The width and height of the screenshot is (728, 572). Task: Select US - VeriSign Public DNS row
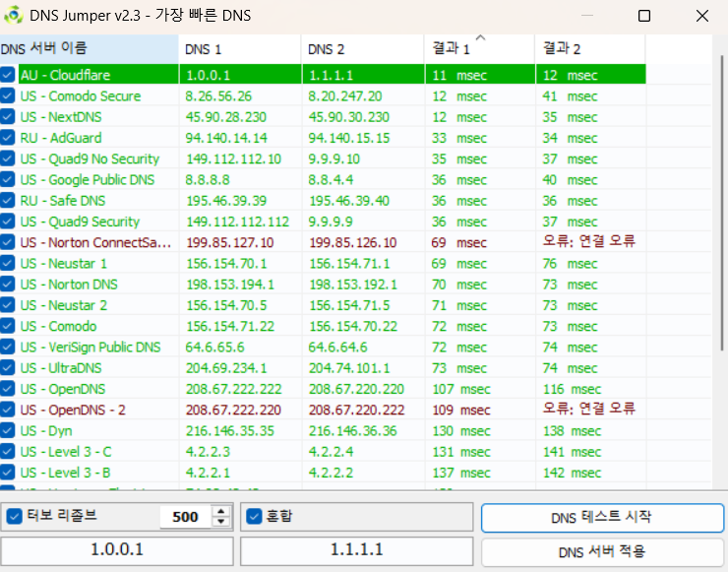click(323, 347)
